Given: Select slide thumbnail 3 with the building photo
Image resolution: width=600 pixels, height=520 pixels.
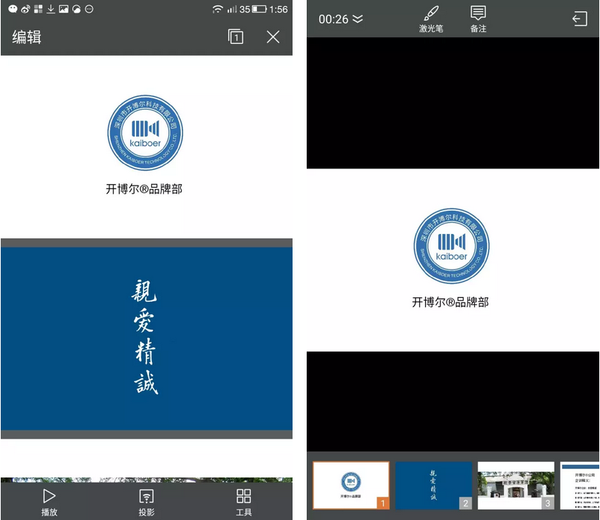Looking at the screenshot, I should [x=515, y=486].
